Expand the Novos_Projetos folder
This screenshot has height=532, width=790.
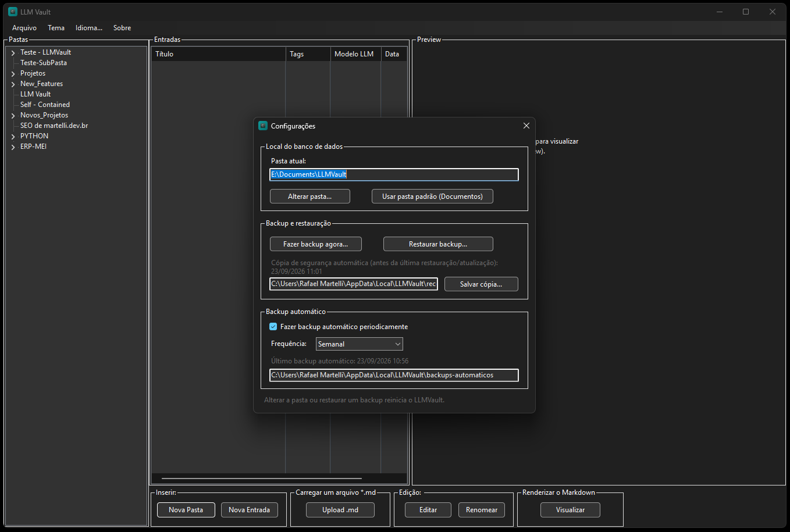click(x=13, y=116)
